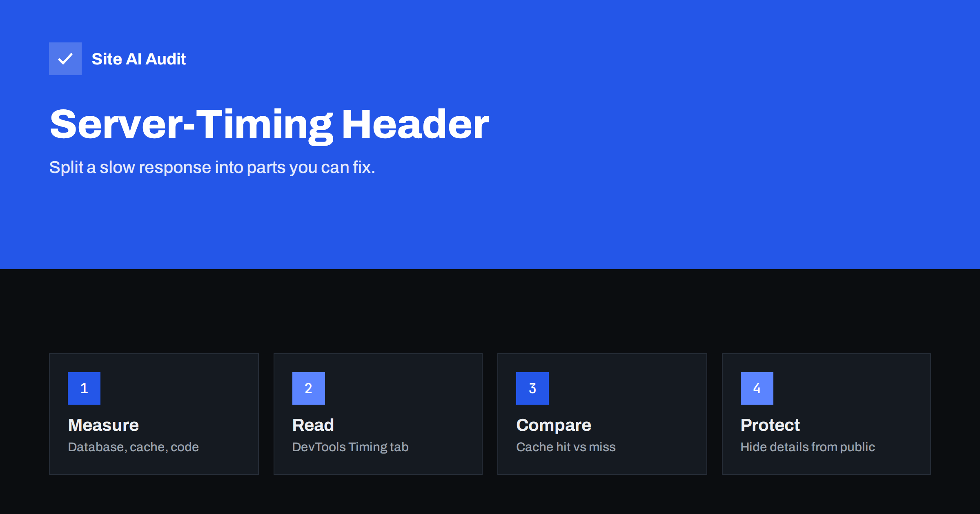
Task: Click the subtitle 'Split a slow response into parts you can fix.'
Action: point(212,167)
